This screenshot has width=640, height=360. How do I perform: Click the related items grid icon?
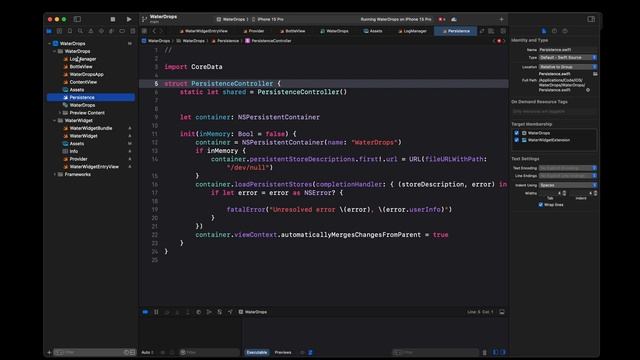[144, 31]
